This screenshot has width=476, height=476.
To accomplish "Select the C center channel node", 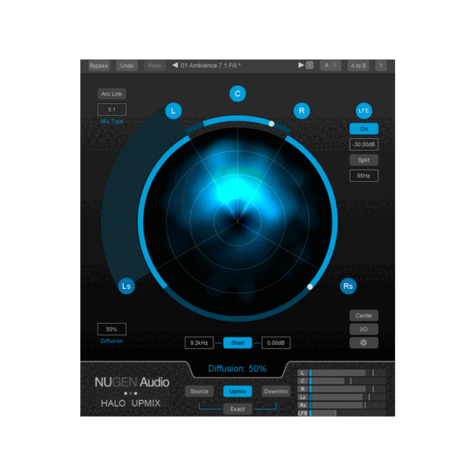I will pyautogui.click(x=237, y=94).
